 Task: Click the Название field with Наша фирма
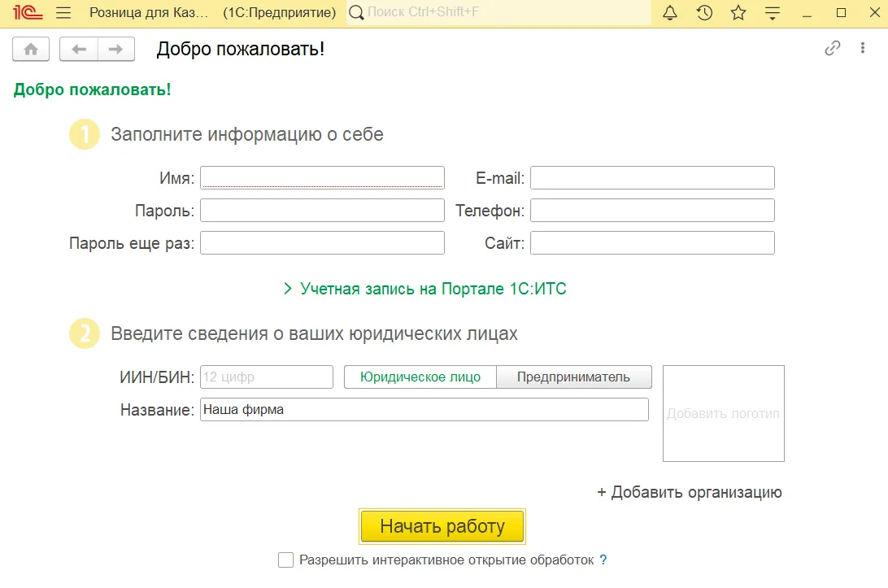tap(424, 410)
